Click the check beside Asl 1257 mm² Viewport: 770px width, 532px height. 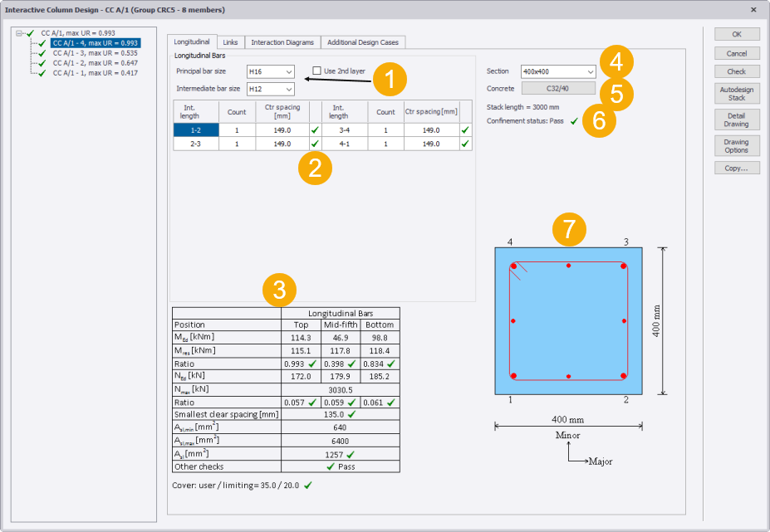[x=352, y=452]
